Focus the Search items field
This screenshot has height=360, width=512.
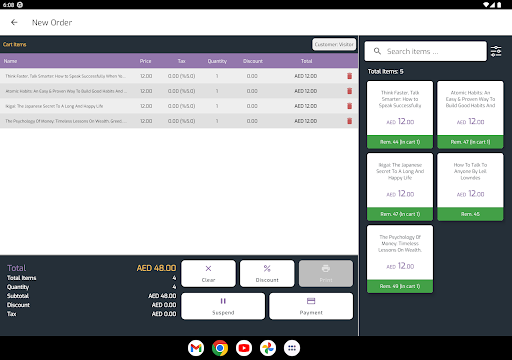pos(426,51)
